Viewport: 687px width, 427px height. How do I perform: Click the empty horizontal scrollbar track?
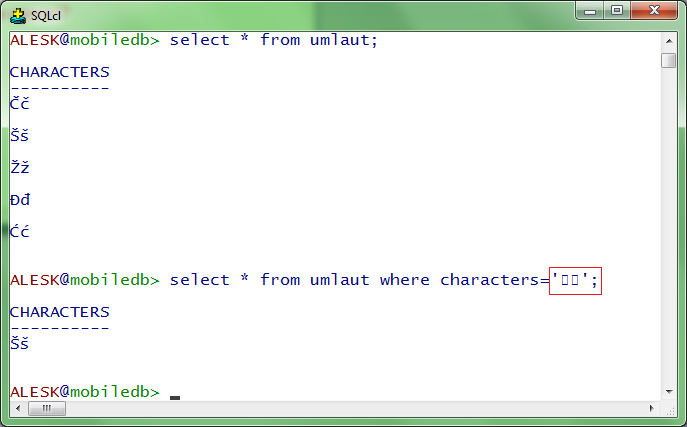[x=350, y=408]
